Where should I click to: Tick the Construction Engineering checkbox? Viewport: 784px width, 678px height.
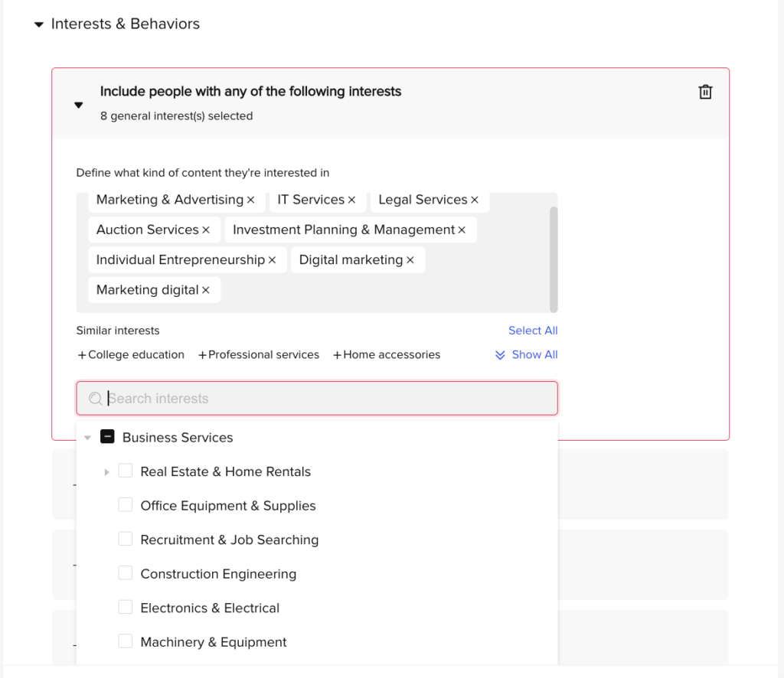[126, 572]
